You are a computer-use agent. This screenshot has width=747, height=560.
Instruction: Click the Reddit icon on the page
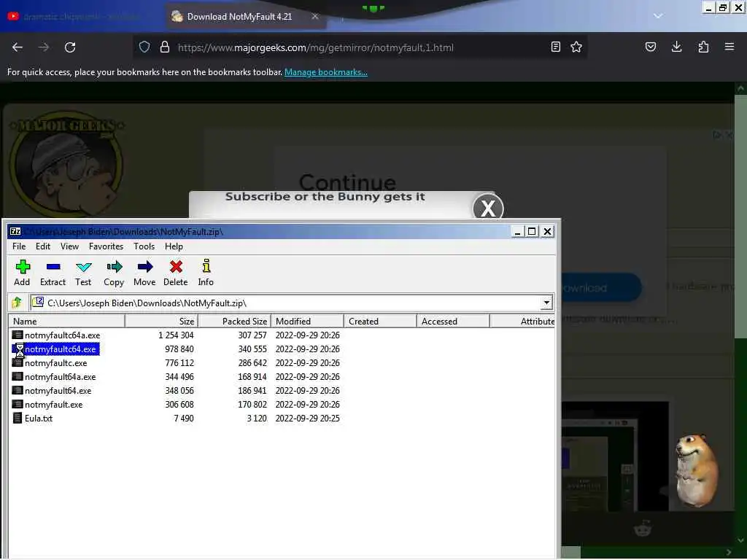[643, 528]
